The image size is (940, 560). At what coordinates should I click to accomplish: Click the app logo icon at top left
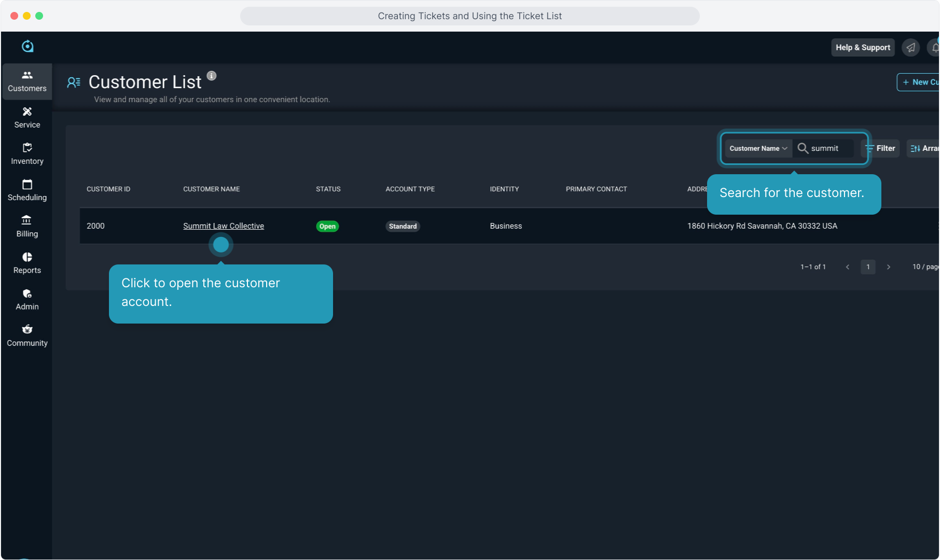27,47
